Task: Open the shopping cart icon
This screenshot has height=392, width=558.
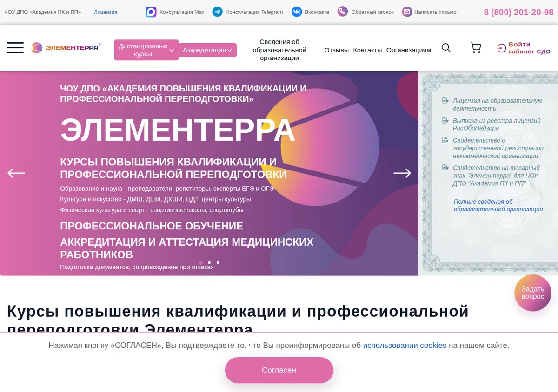Action: click(x=476, y=48)
